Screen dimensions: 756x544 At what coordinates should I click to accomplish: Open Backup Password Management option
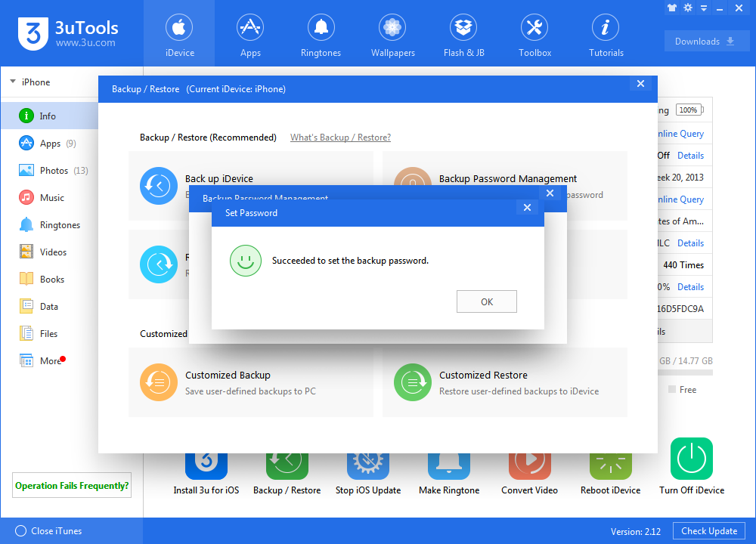click(x=508, y=179)
